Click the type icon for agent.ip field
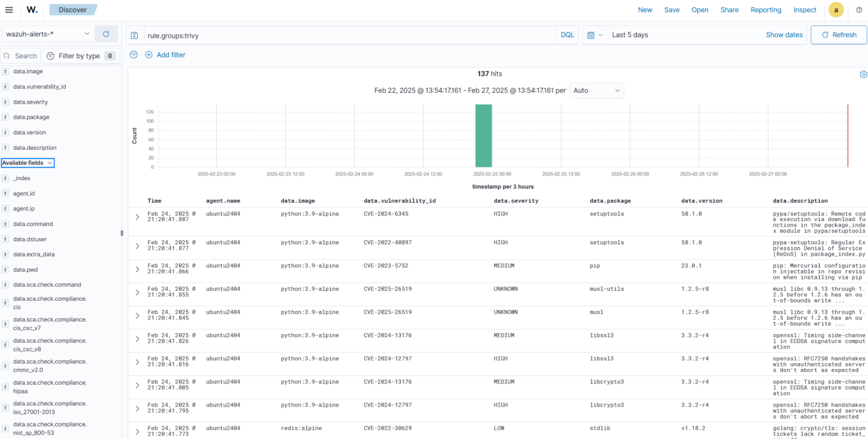868x439 pixels. coord(5,209)
